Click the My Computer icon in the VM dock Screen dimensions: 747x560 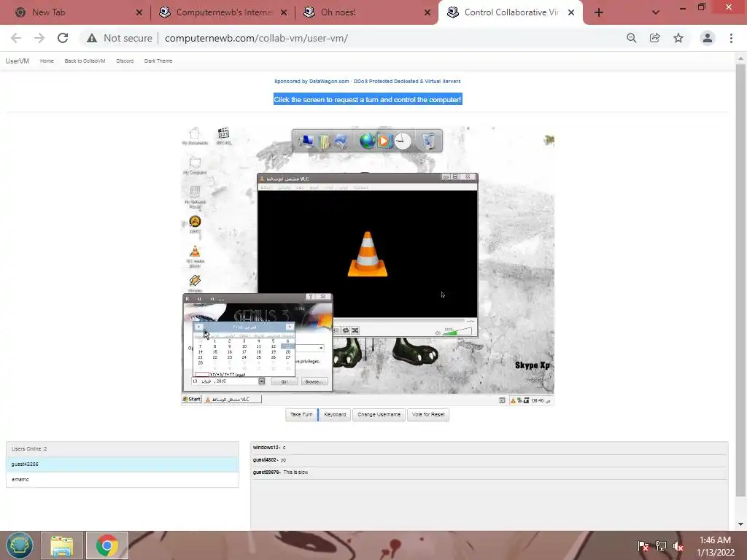pos(306,141)
